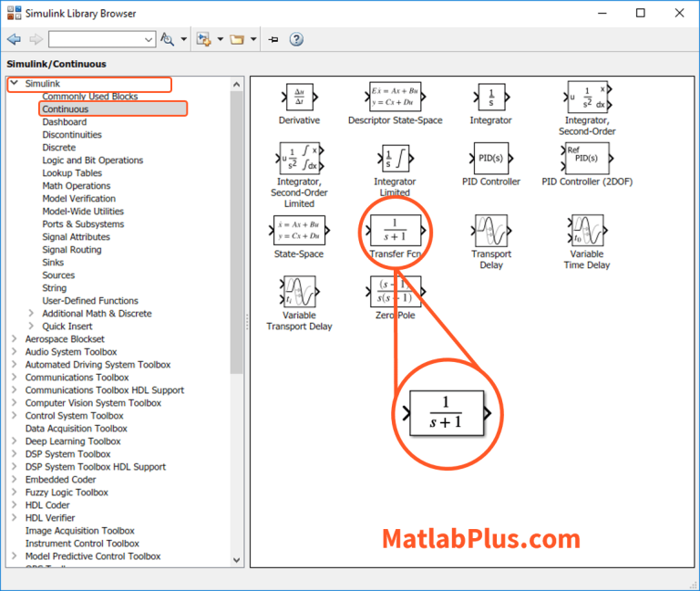Select Discrete in the library tree
The width and height of the screenshot is (700, 591).
tap(59, 148)
